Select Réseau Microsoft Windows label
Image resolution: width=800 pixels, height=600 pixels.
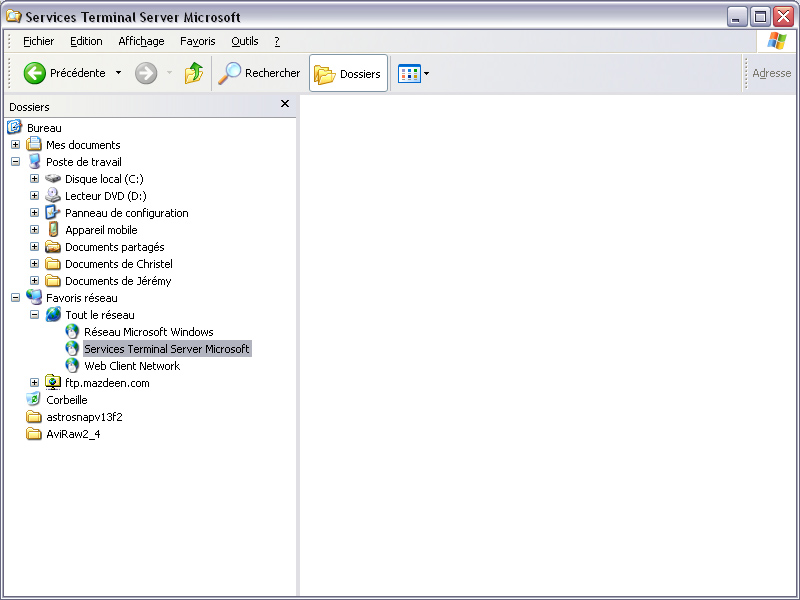tap(148, 332)
